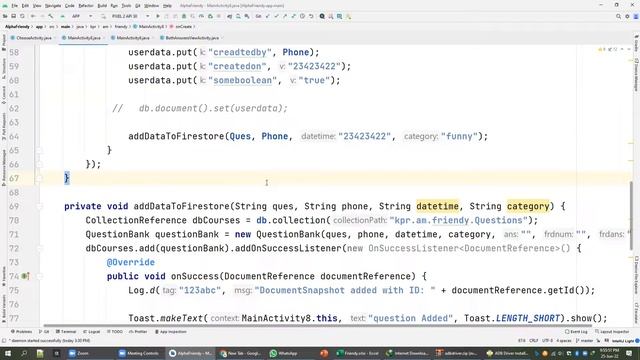Click the Undo/rollback icon in toolbar
Viewport: 640px width, 360px height.
pos(311,16)
